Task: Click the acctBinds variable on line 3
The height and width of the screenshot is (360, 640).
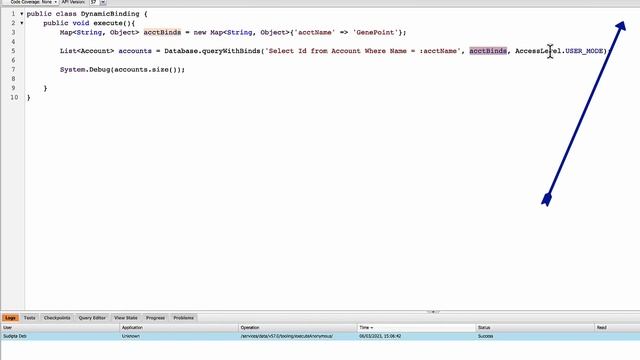Action: pos(162,32)
